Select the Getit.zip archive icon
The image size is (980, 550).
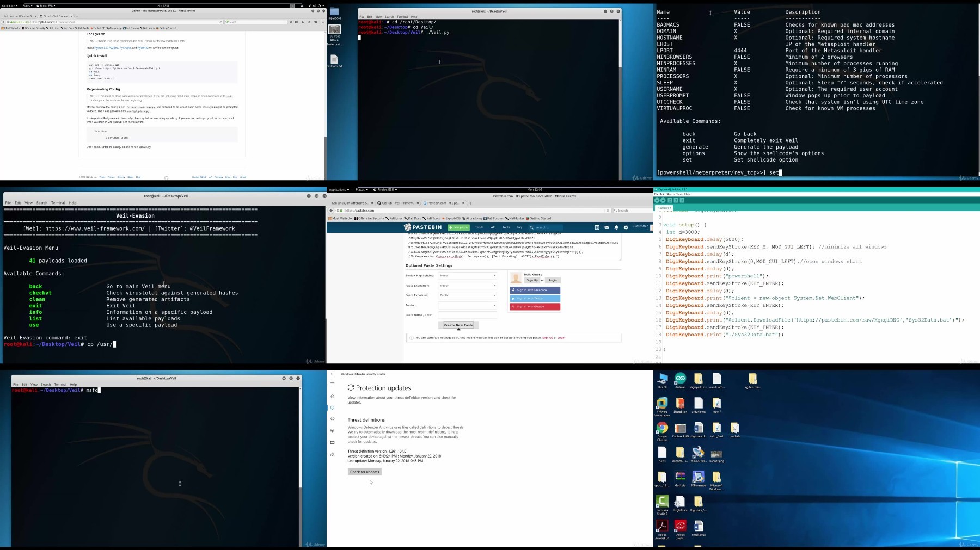click(680, 479)
